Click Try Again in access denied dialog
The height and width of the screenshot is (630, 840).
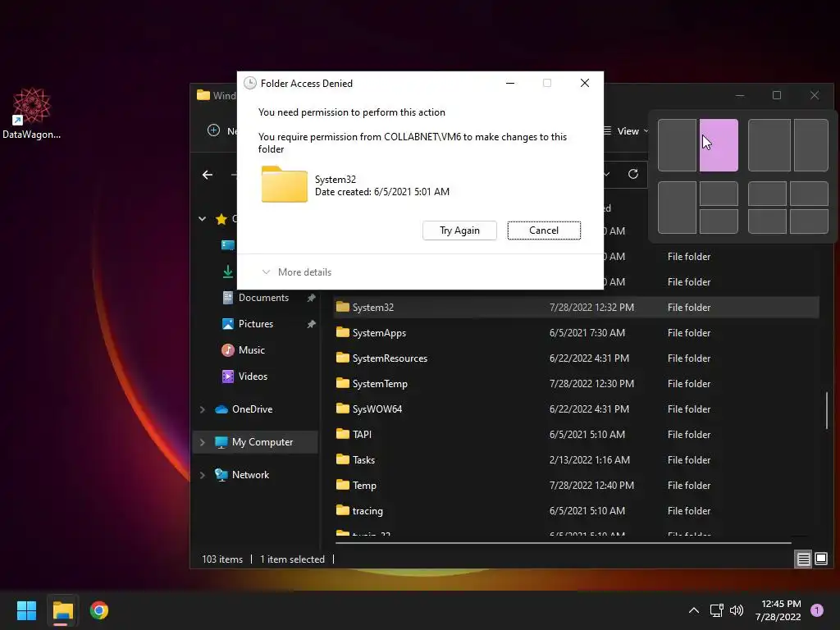[459, 231]
